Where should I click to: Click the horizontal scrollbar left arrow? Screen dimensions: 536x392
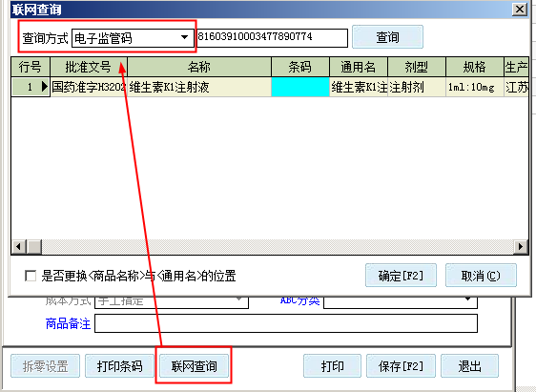coord(19,246)
